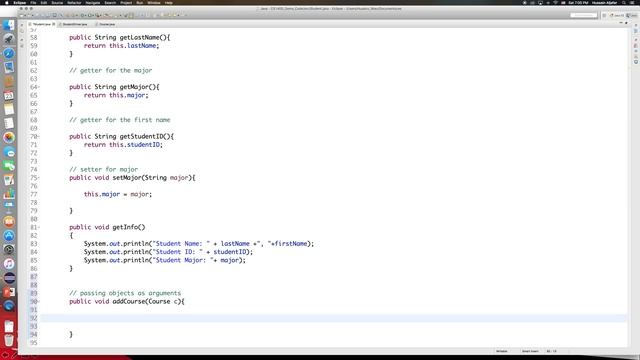This screenshot has height=360, width=640.
Task: Open Messages app in the dock
Action: [9, 152]
